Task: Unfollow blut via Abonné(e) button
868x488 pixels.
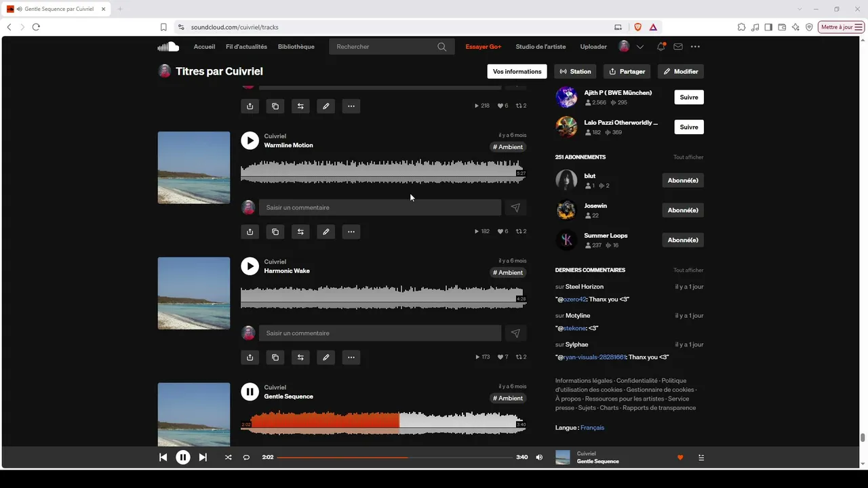Action: click(x=683, y=180)
